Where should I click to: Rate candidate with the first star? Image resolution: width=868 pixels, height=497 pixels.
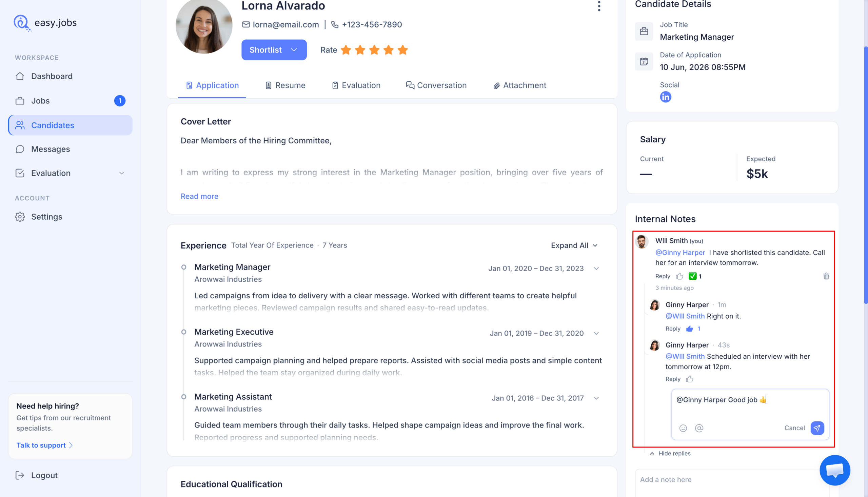tap(346, 50)
